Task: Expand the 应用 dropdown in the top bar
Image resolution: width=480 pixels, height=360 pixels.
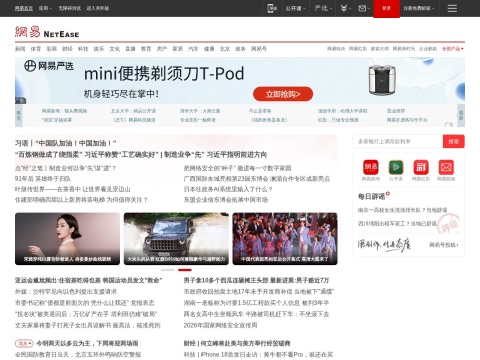Action: pyautogui.click(x=45, y=8)
